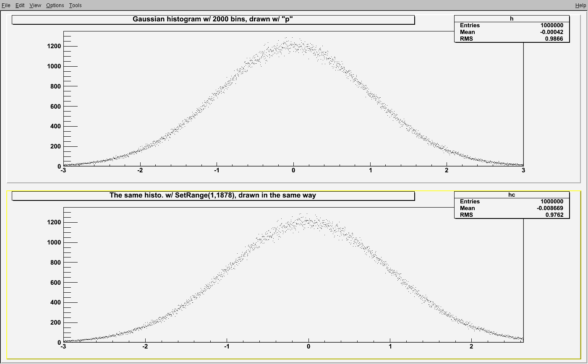Open the Help menu
Screen dimensions: 588x364
(x=580, y=5)
